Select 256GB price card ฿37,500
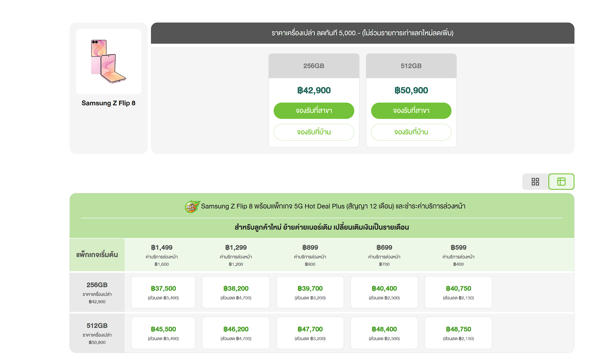 click(x=163, y=292)
